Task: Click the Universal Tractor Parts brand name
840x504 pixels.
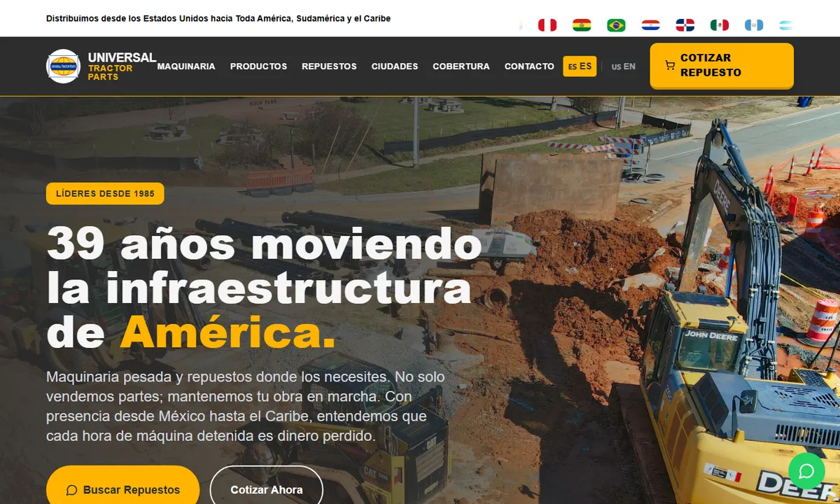Action: [x=122, y=66]
